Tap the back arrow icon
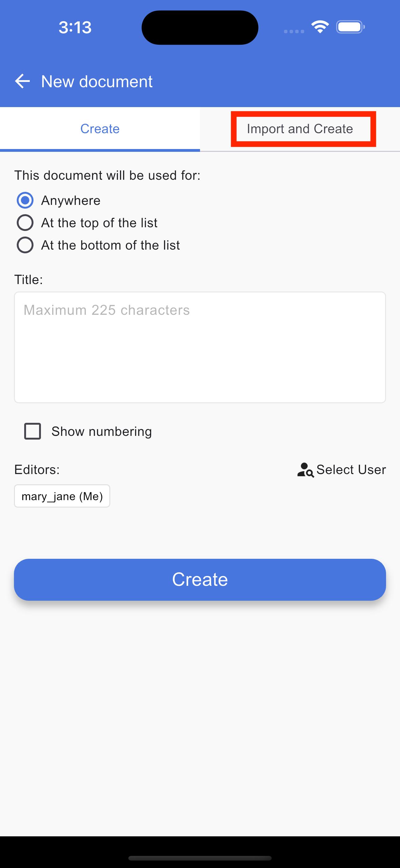 pyautogui.click(x=23, y=81)
